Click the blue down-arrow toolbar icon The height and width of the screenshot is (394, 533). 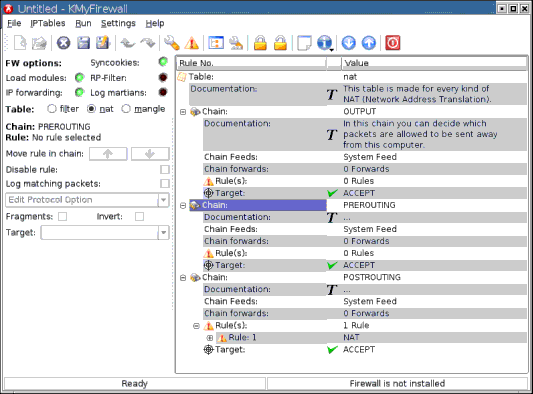point(349,43)
